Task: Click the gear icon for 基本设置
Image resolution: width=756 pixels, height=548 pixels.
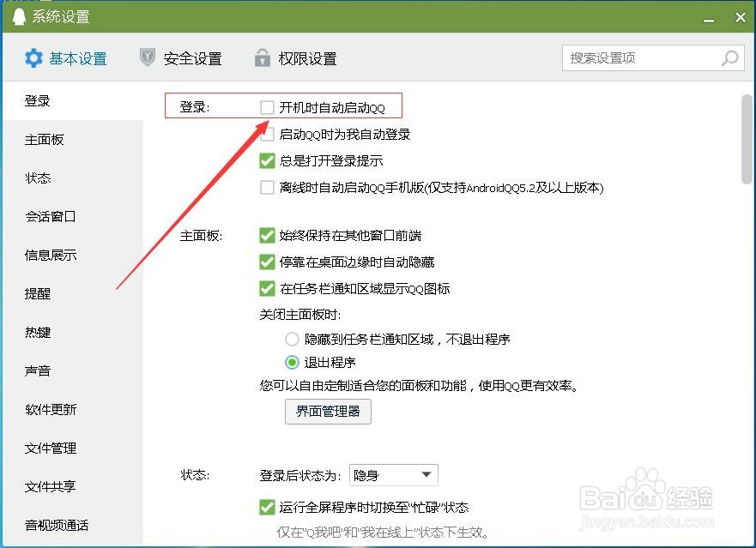Action: (33, 58)
